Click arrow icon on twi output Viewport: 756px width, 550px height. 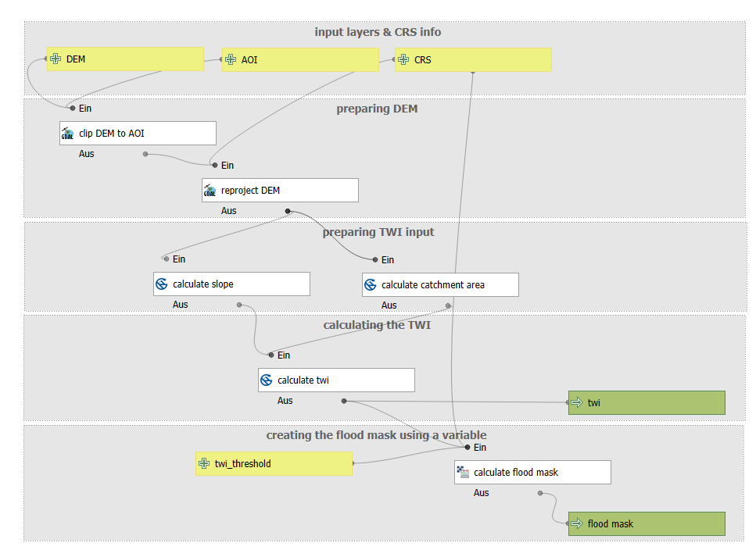coord(577,402)
